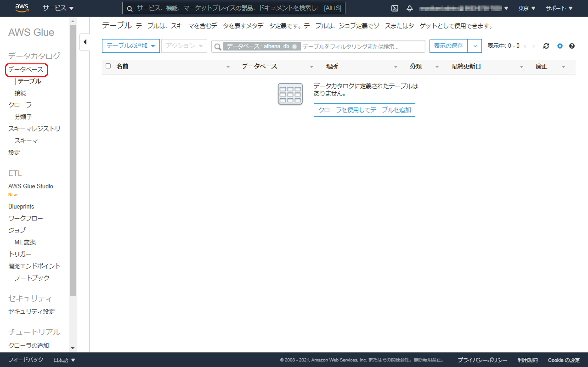Click the search magnifier in filter box
Viewport: 588px width, 367px height.
click(x=218, y=46)
